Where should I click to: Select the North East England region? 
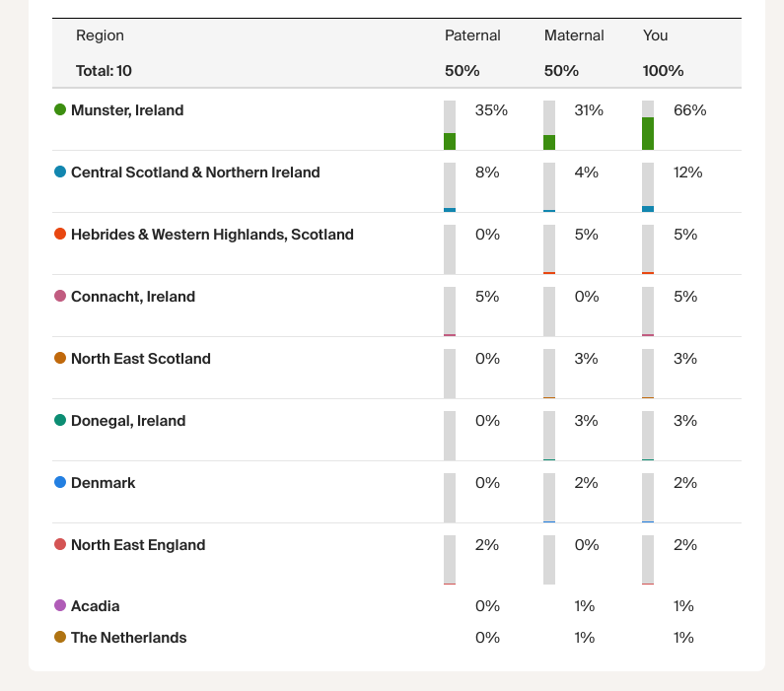pyautogui.click(x=138, y=545)
